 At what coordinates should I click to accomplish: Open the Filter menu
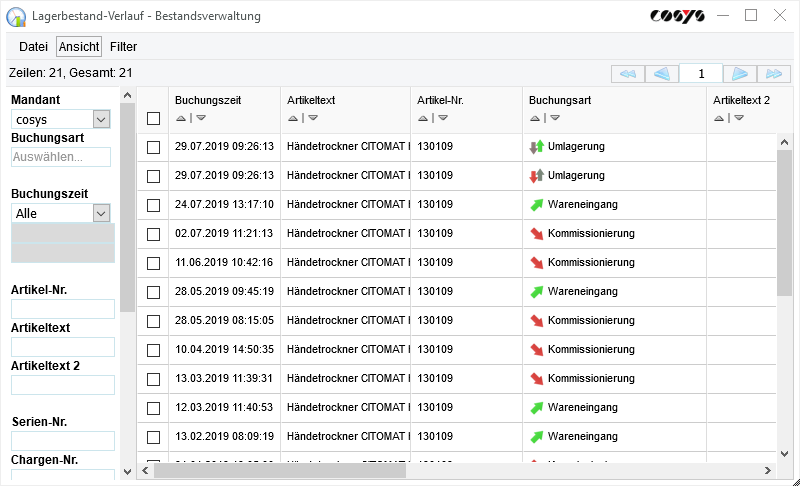click(x=123, y=47)
